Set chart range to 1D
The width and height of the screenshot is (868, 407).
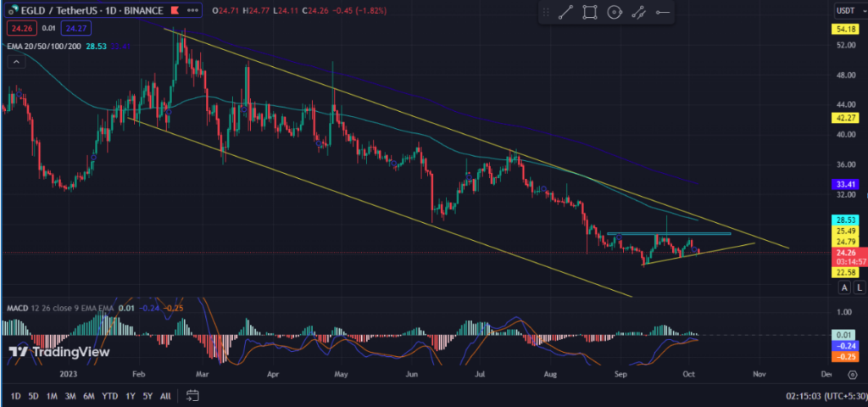point(15,396)
